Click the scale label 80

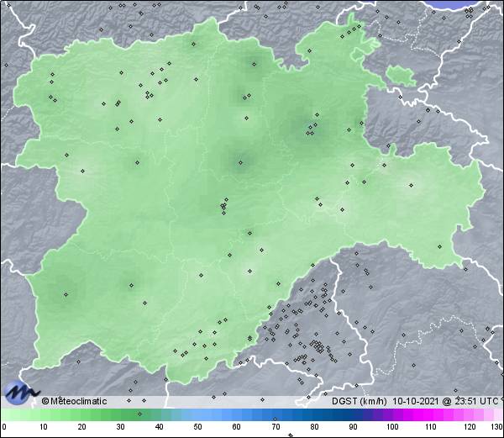coord(314,427)
